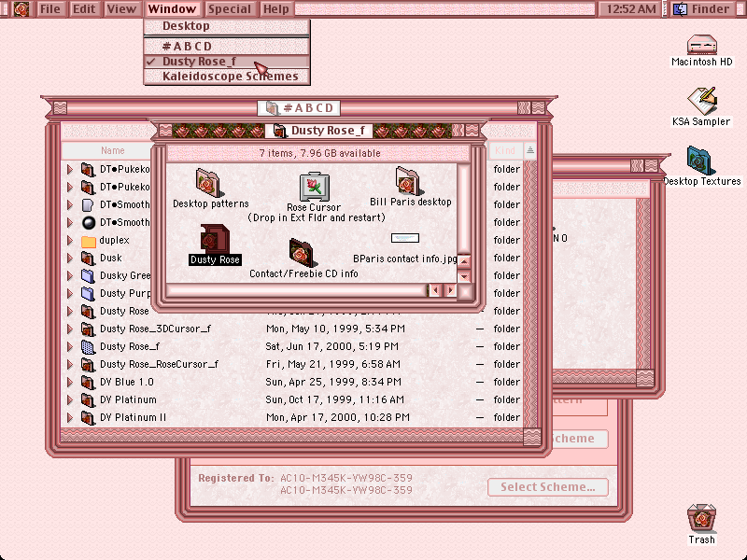Open the Desktop patterns folder icon
Viewport: 747px width, 560px height.
coord(207,183)
